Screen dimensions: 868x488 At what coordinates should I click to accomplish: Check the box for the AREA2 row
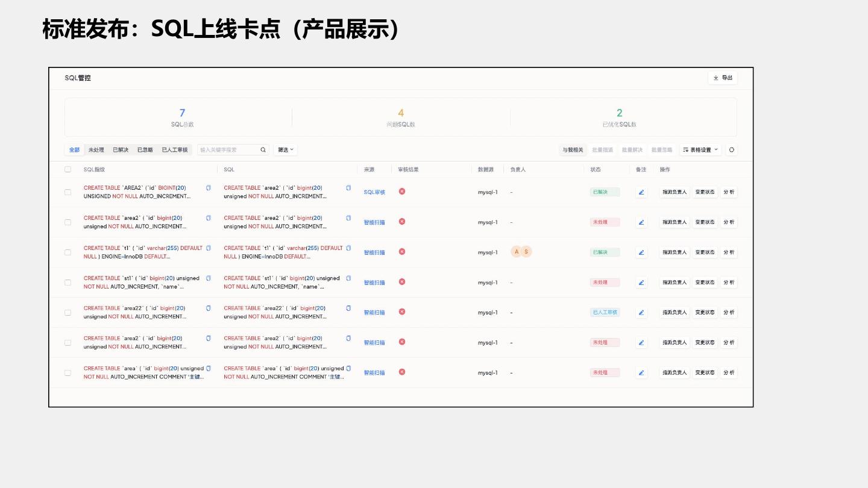coord(68,192)
